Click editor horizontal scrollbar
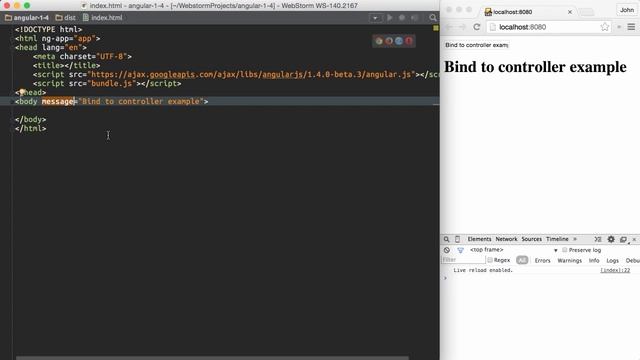640x360 pixels. pos(212,358)
